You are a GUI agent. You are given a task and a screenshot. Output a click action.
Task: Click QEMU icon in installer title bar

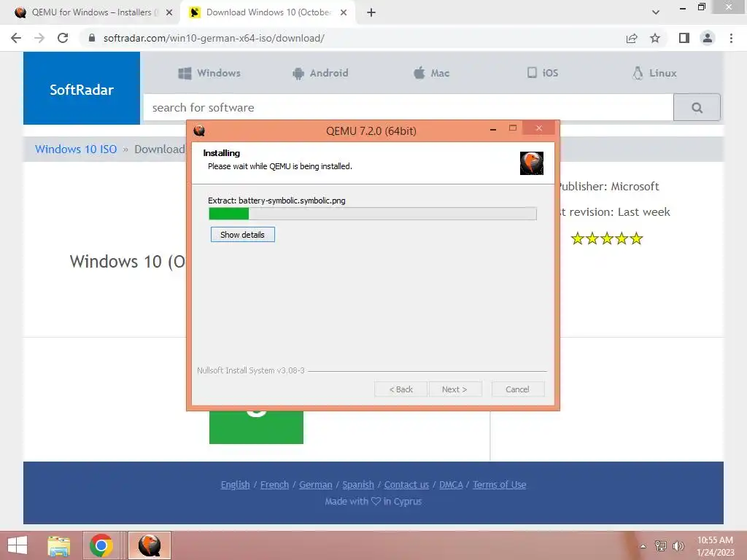click(x=199, y=131)
